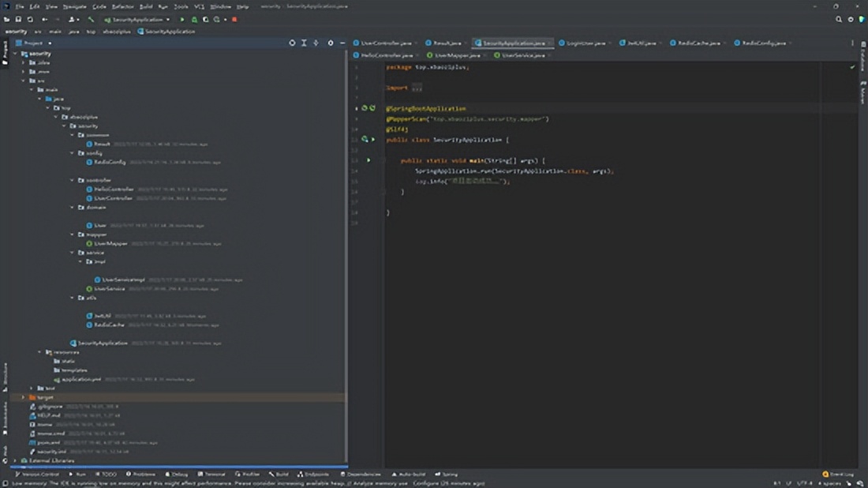Toggle the Terminal tool window

click(x=212, y=474)
